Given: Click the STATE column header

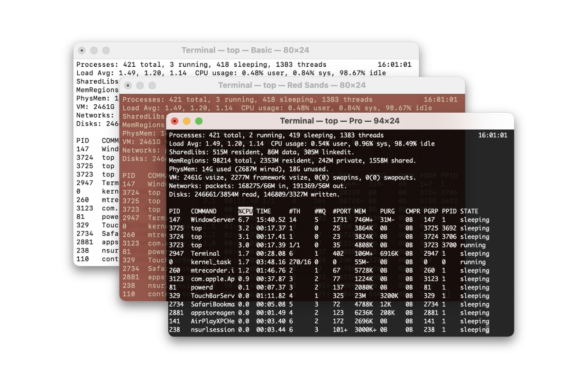Looking at the screenshot, I should pos(469,211).
